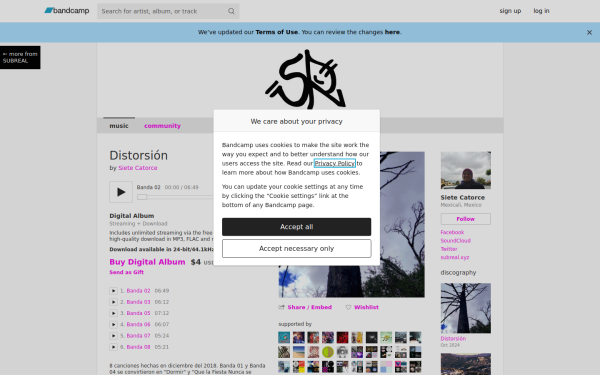Open the Banda 08 track link
The image size is (600, 375).
pos(139,347)
